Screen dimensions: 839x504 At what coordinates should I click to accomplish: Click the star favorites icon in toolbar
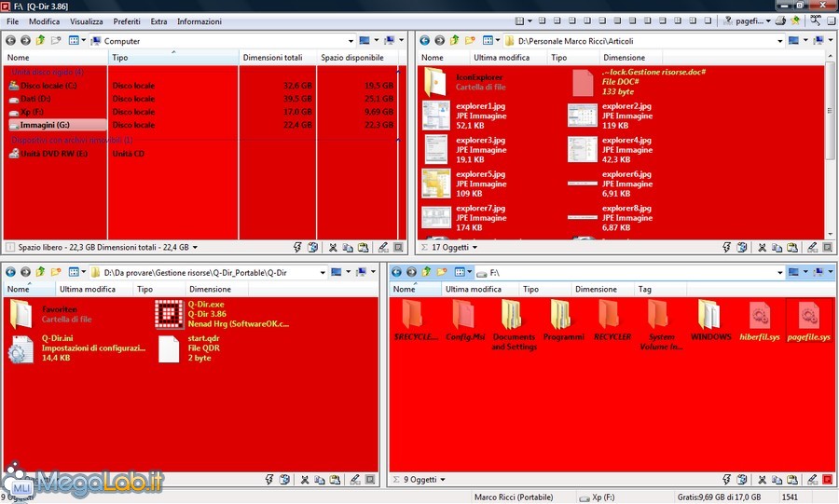(795, 20)
